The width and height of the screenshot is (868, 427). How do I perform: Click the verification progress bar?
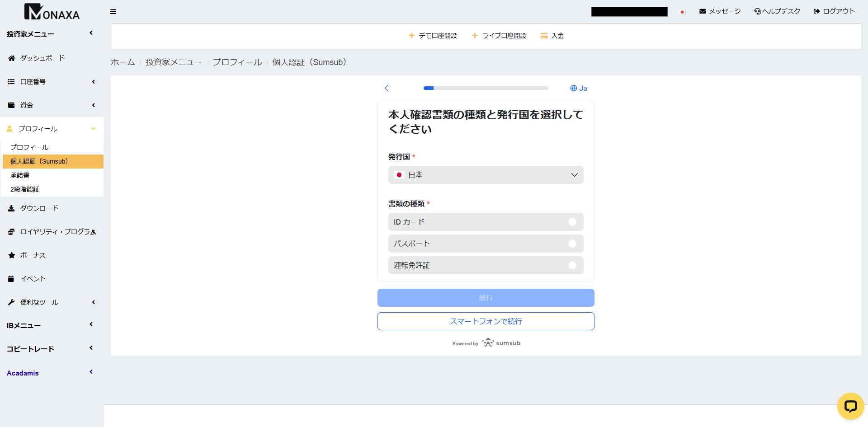(x=486, y=88)
